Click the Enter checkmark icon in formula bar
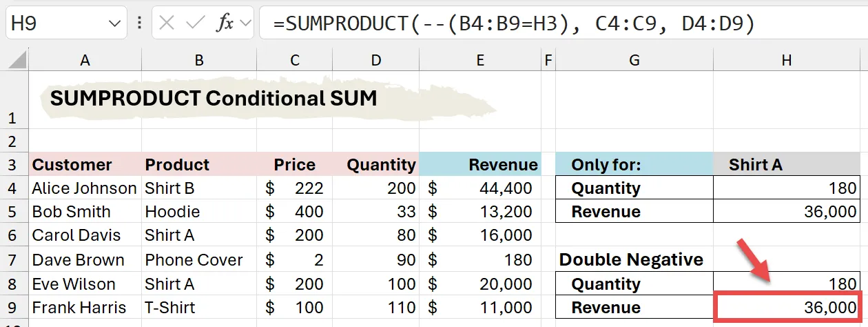The image size is (868, 327). [x=196, y=23]
